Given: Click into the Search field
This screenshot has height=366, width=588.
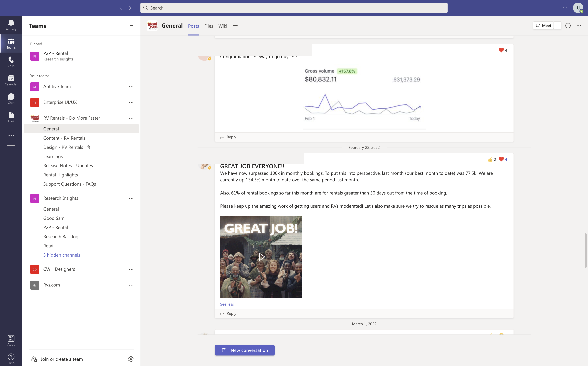Looking at the screenshot, I should 294,8.
